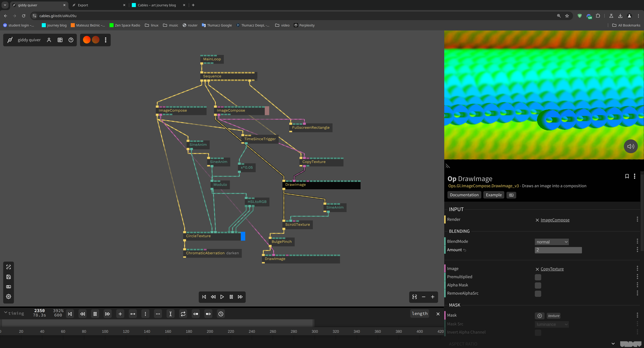Open Chrome three-dot menu

638,16
